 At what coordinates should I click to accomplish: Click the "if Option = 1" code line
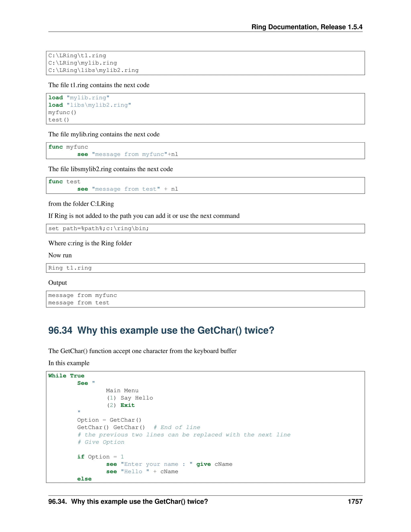point(101,457)
